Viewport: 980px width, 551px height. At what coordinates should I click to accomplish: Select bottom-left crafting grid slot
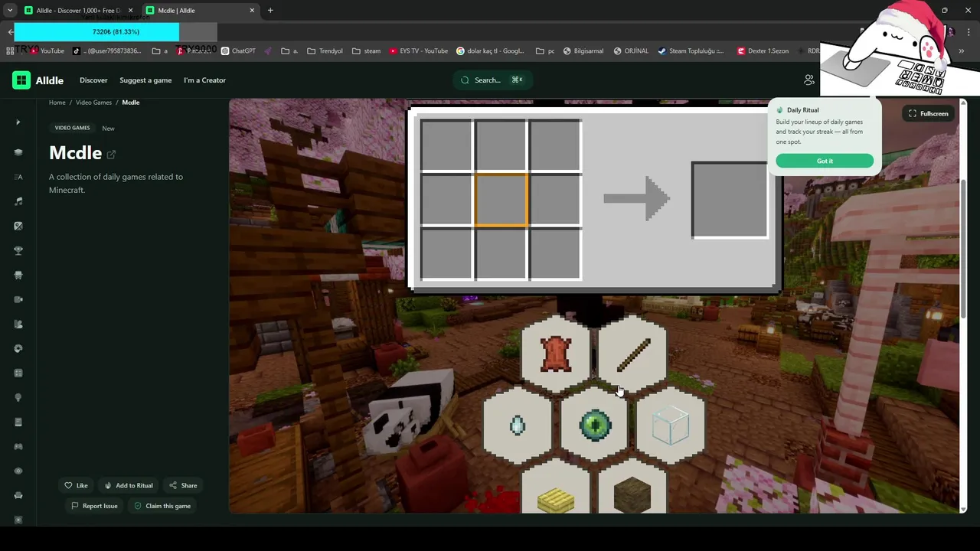446,254
